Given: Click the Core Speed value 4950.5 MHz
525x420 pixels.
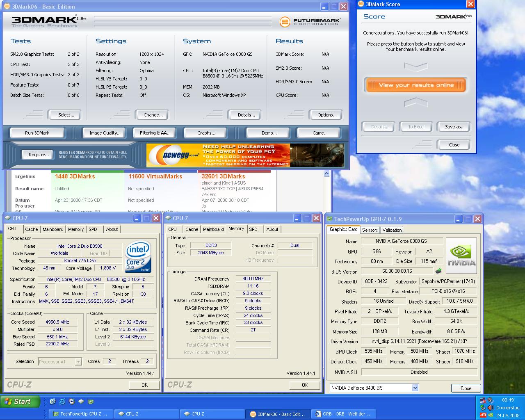Looking at the screenshot, I should [57, 322].
